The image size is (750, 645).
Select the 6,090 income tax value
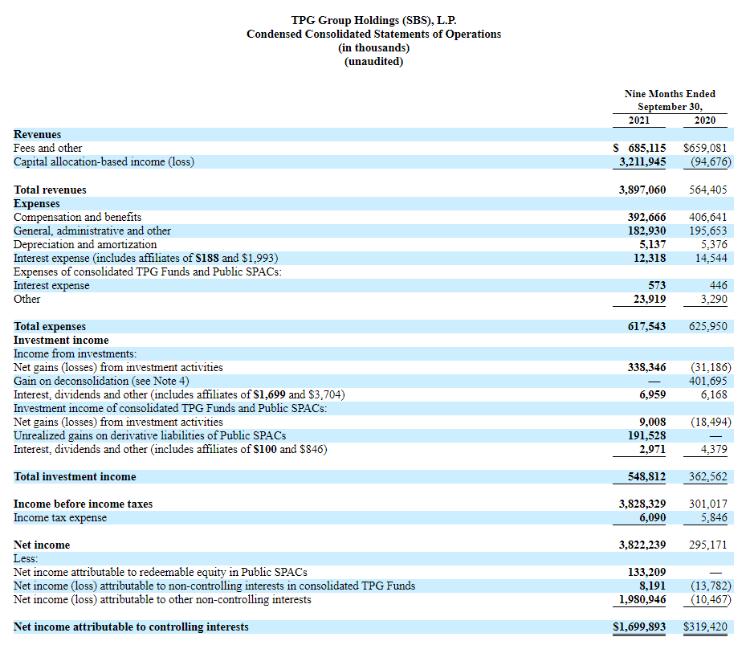pos(652,518)
